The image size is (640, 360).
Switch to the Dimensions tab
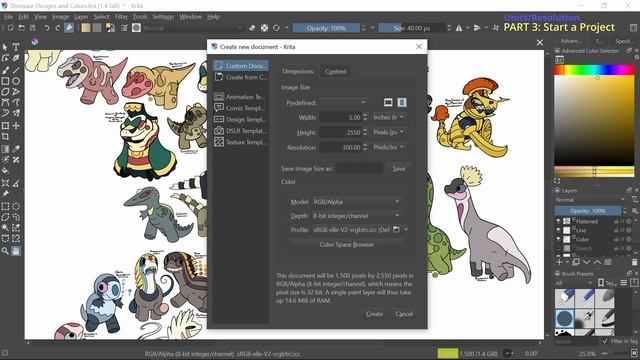pyautogui.click(x=298, y=71)
